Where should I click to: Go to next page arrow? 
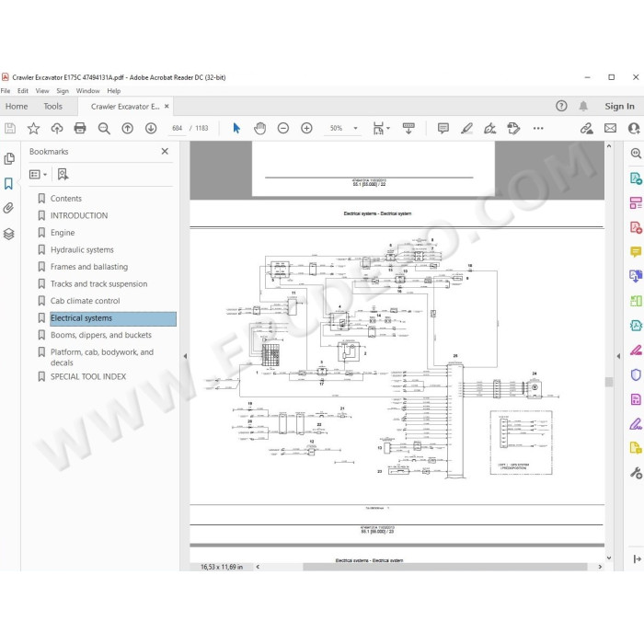(151, 129)
